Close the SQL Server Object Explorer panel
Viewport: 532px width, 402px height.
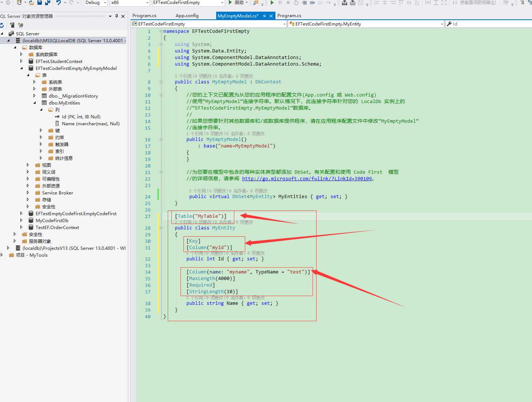[x=123, y=16]
